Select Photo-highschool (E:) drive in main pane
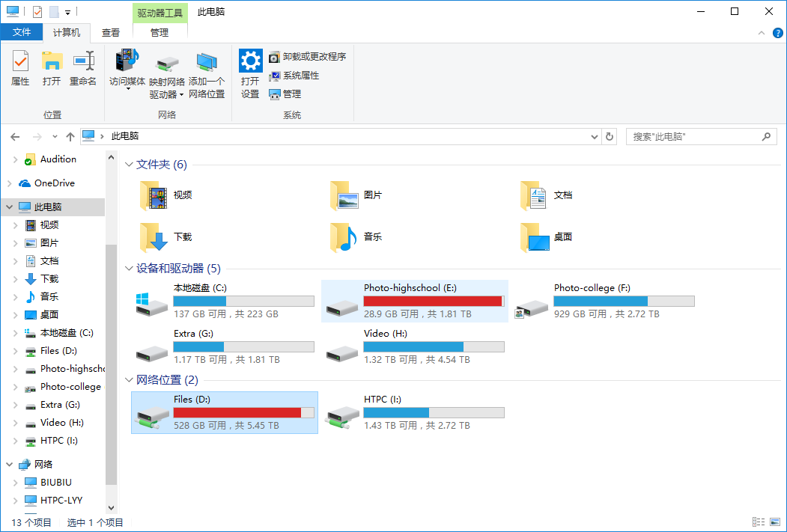 415,301
